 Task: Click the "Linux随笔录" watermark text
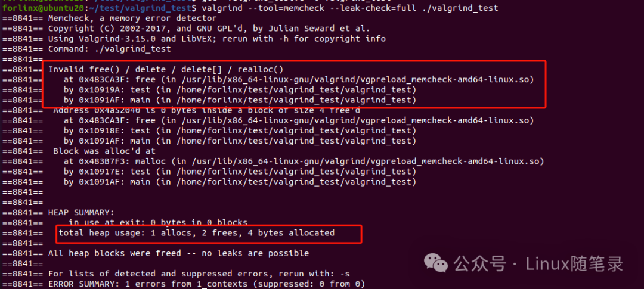click(x=571, y=263)
